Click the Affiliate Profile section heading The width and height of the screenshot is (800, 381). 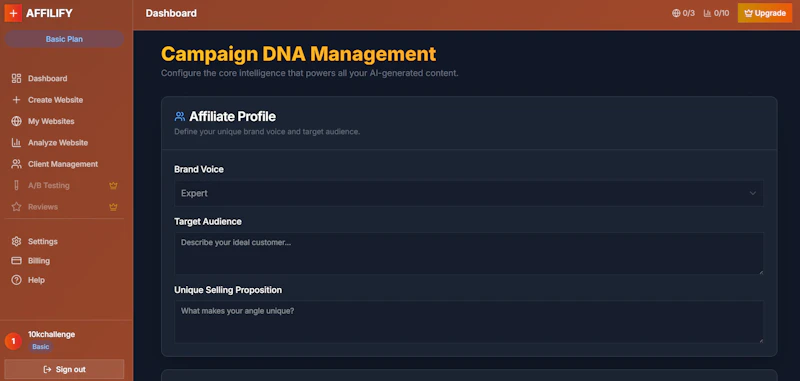(233, 116)
